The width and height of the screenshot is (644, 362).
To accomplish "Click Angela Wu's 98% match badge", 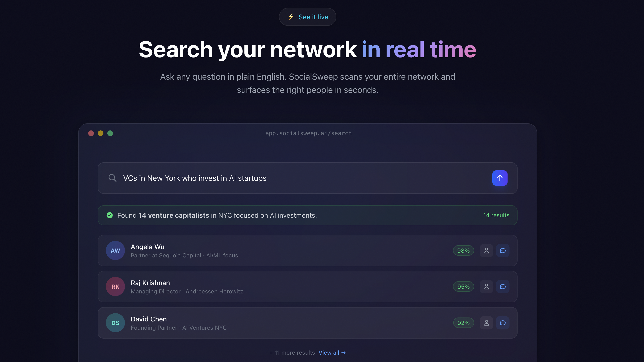I will 463,250.
